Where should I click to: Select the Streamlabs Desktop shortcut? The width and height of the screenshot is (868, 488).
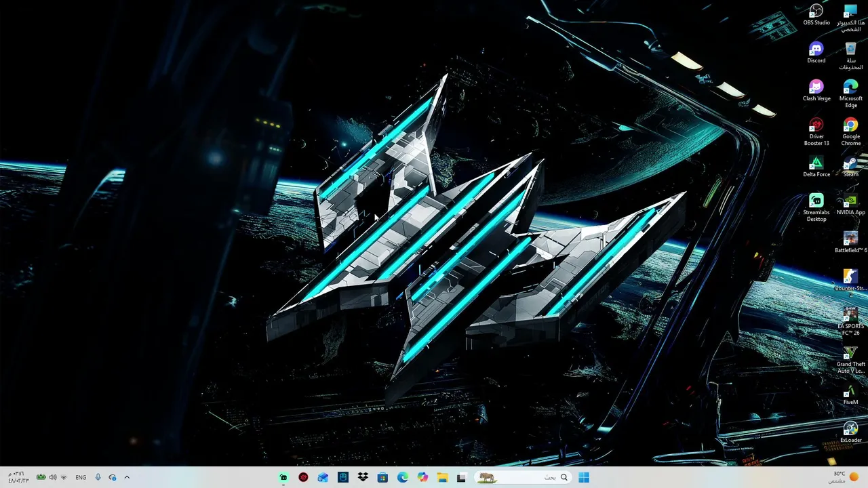(x=816, y=208)
